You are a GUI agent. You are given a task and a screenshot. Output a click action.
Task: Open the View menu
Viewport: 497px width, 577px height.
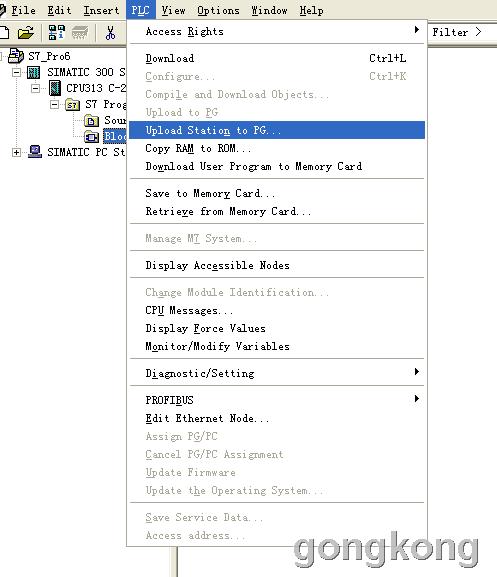click(173, 10)
